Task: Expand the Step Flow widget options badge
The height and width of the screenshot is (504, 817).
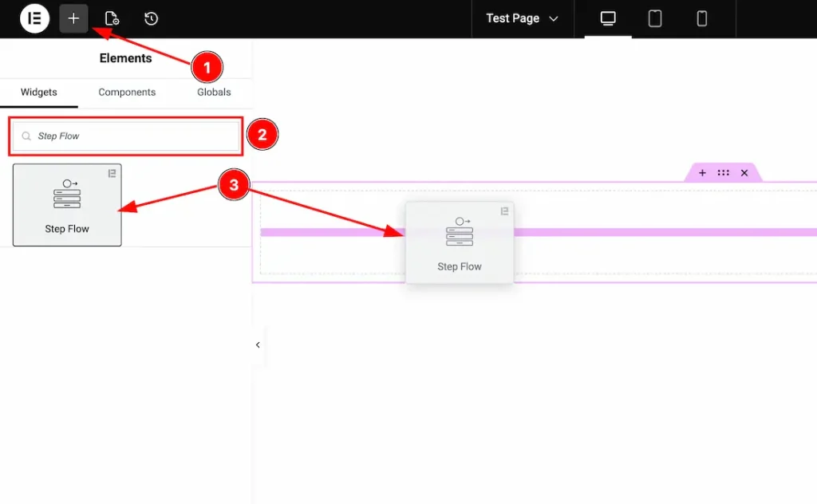Action: pos(112,172)
